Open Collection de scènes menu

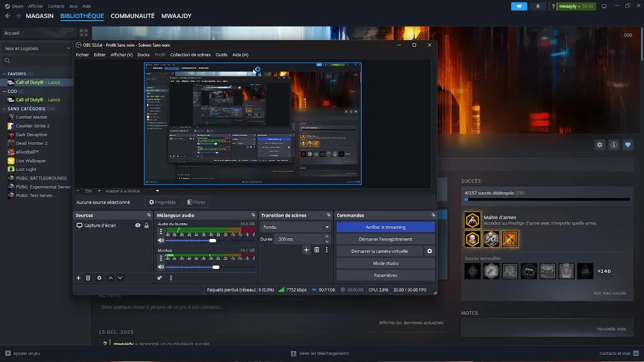(x=190, y=55)
